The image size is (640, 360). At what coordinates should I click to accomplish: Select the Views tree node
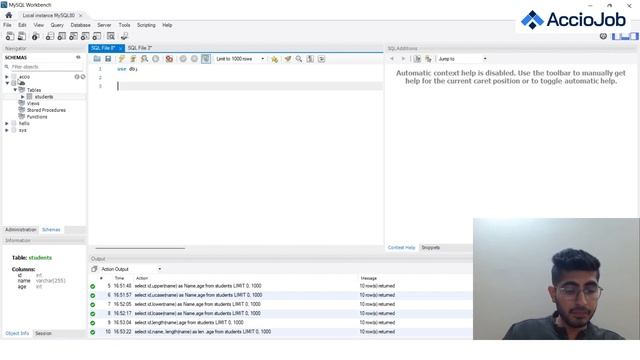33,103
